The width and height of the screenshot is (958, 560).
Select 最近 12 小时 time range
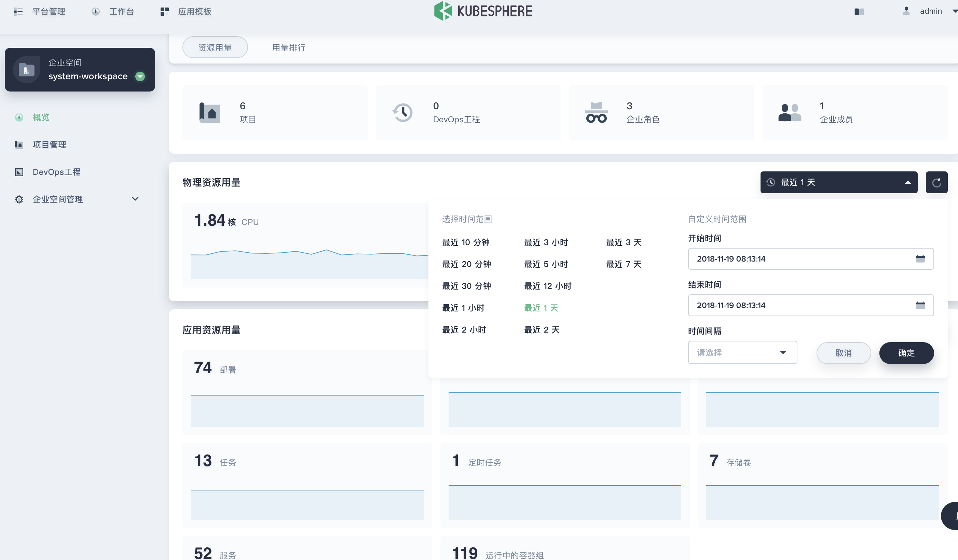(x=548, y=286)
